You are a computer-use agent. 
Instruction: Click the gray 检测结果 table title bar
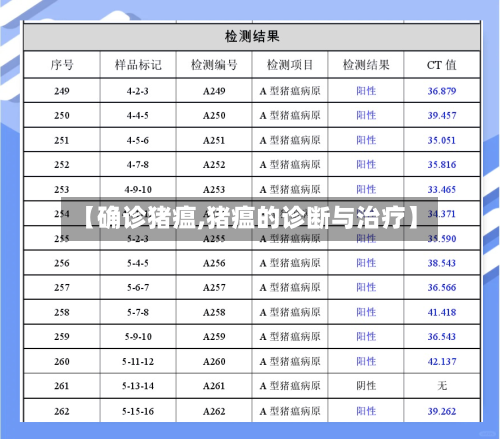[x=252, y=37]
